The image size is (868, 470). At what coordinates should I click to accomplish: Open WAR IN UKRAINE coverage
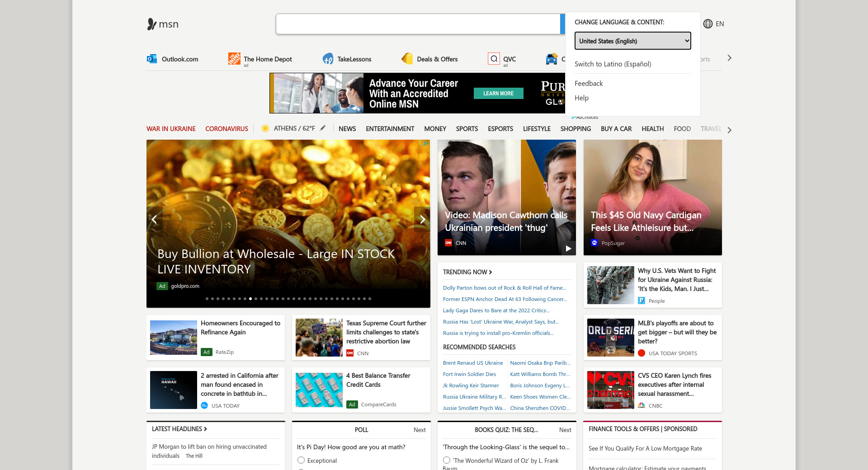pos(171,129)
